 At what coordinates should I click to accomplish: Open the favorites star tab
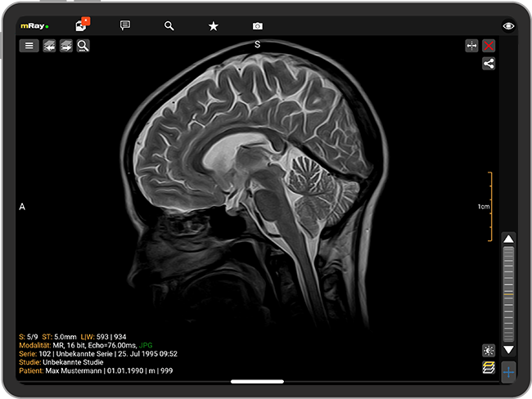(x=214, y=25)
